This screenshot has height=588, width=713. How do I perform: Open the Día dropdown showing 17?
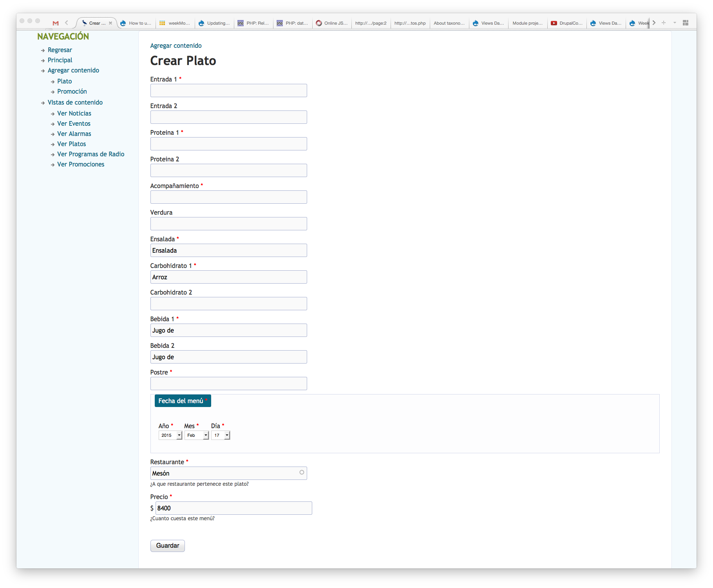click(221, 435)
